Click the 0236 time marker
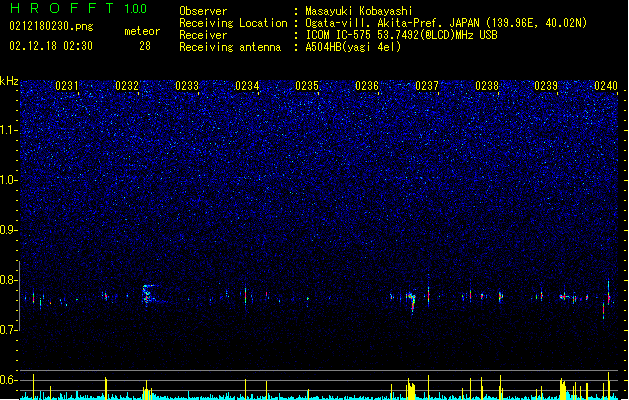Viewport: 629px width, 400px height. coord(367,86)
